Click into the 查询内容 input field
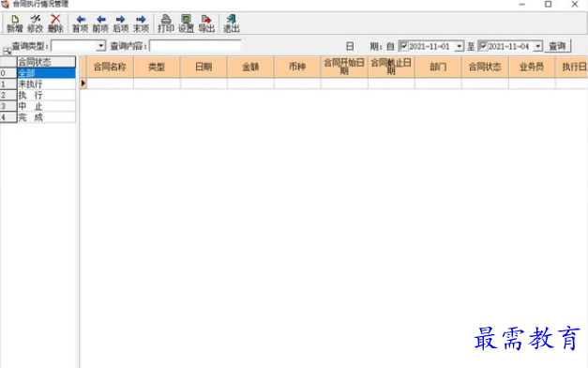 [x=195, y=46]
